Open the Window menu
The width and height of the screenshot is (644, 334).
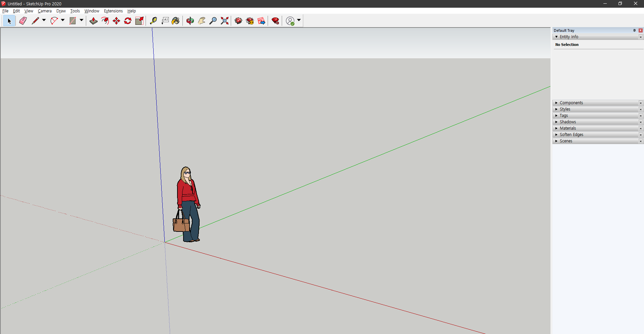coord(92,11)
